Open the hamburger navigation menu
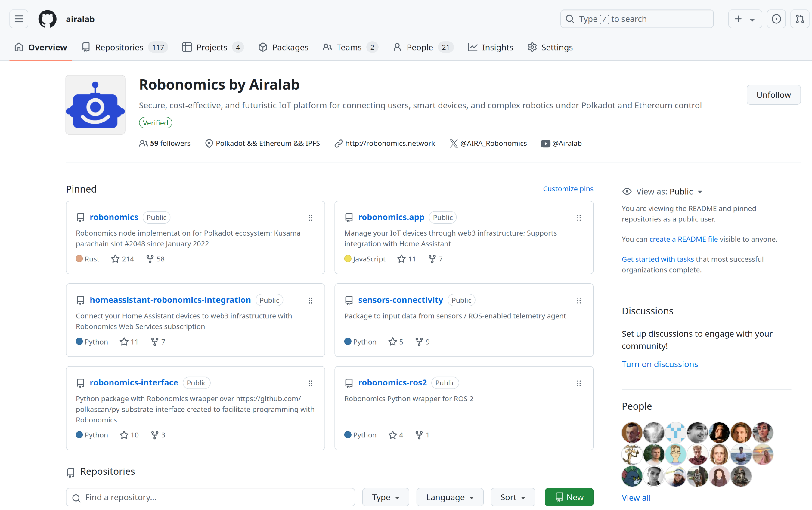812x510 pixels. point(19,19)
